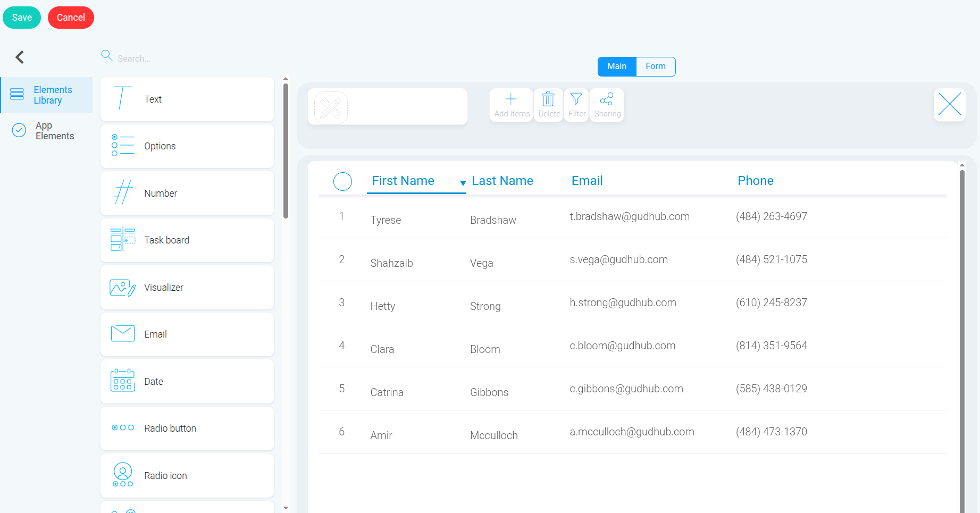Select the Radio button element icon
The width and height of the screenshot is (980, 513).
pos(123,428)
